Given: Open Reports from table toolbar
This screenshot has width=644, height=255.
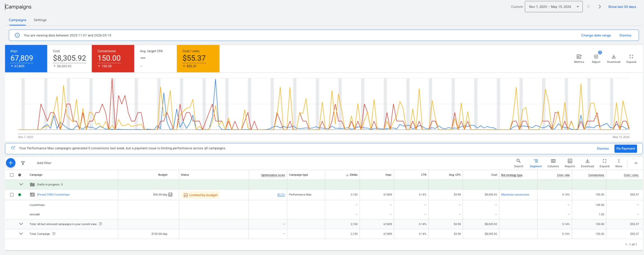Looking at the screenshot, I should click(x=570, y=163).
